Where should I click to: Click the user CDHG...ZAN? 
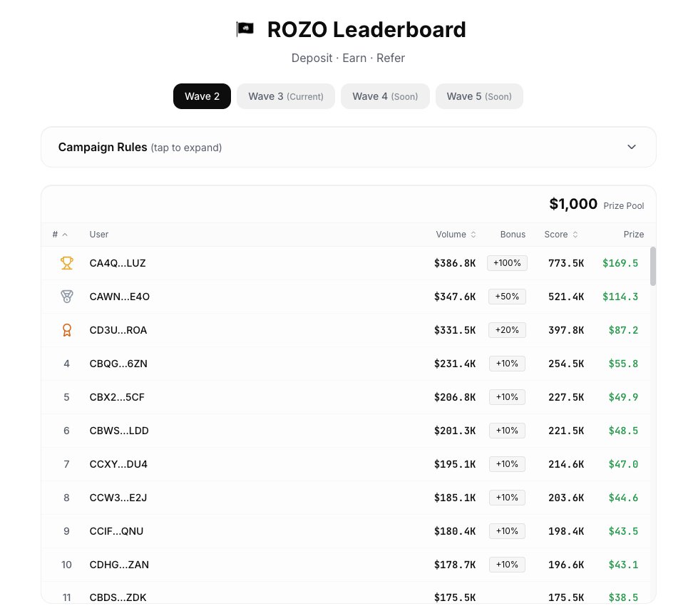click(x=119, y=565)
